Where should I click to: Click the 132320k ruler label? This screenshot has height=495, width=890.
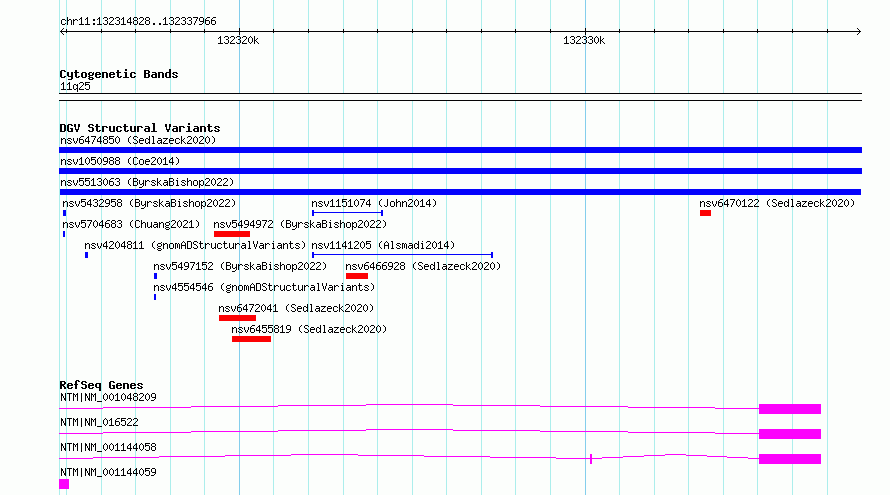pos(238,40)
